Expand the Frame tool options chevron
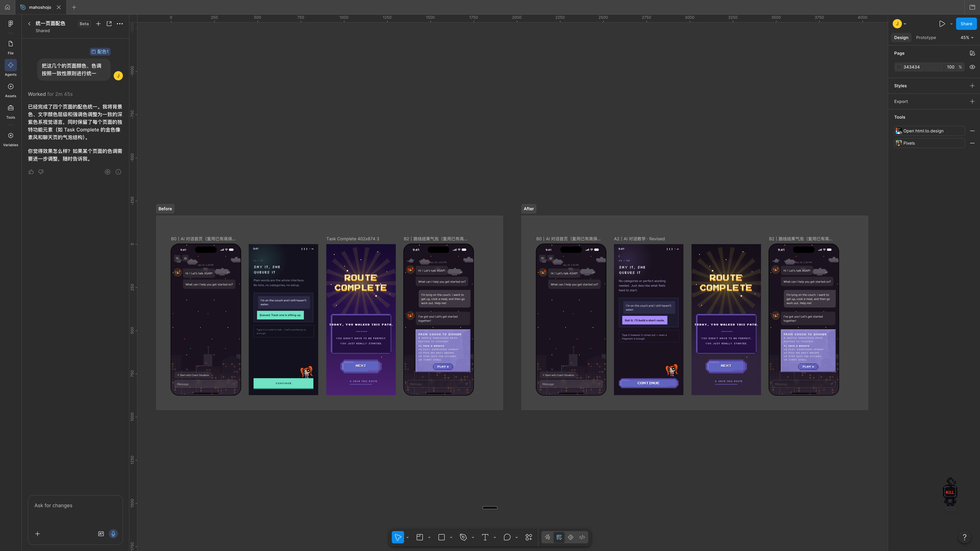This screenshot has width=980, height=551. click(x=429, y=537)
